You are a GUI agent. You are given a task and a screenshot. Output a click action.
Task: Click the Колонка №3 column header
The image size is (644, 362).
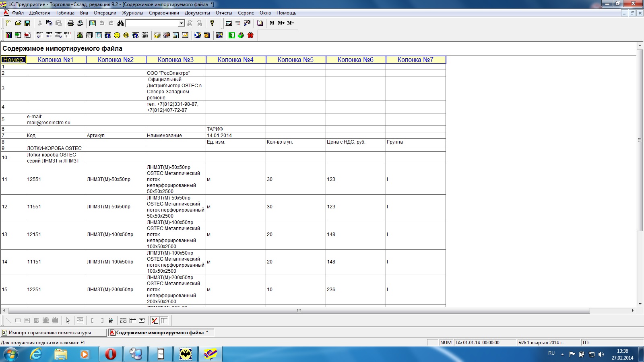pos(175,60)
